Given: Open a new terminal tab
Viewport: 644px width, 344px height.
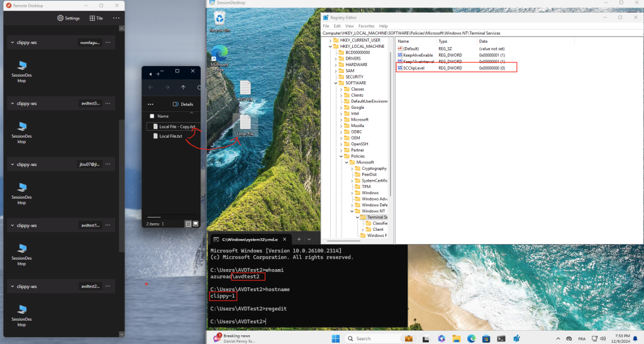Looking at the screenshot, I should (299, 240).
